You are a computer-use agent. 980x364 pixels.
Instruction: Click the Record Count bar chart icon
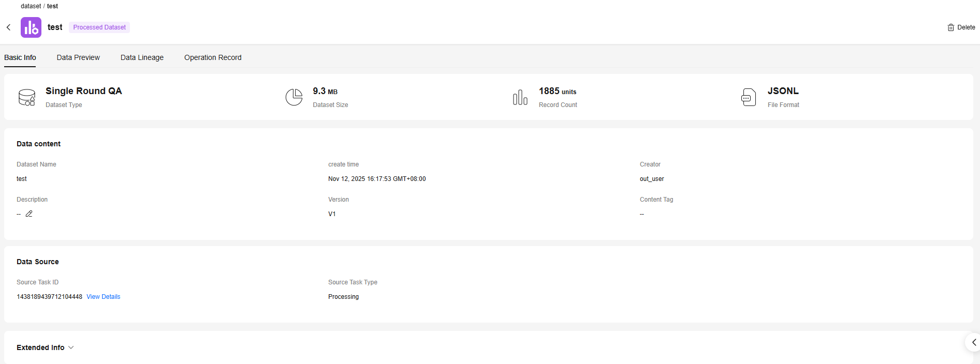520,97
